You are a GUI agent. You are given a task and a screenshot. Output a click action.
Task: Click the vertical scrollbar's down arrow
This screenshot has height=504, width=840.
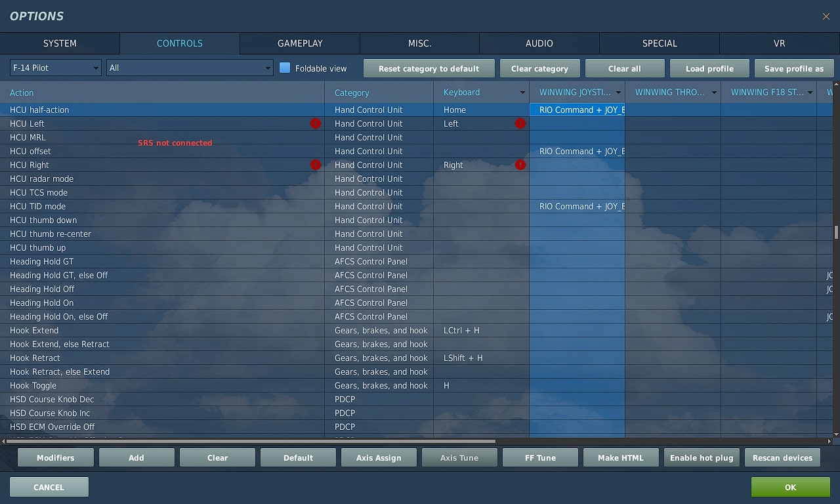pyautogui.click(x=836, y=434)
